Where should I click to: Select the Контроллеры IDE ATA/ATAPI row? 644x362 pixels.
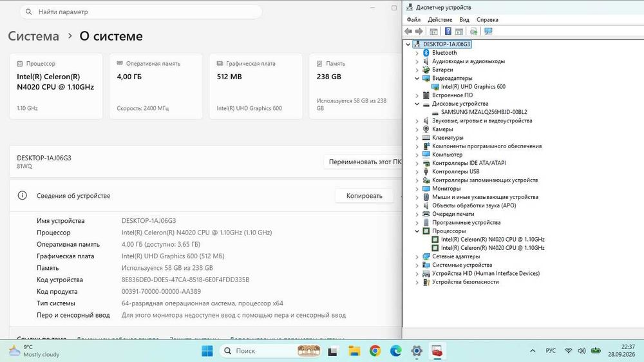[469, 163]
